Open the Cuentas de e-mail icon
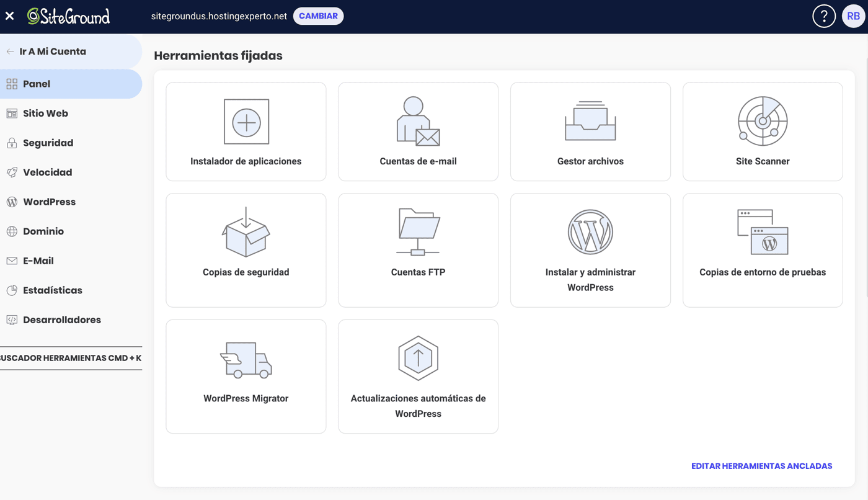Image resolution: width=868 pixels, height=500 pixels. tap(418, 122)
